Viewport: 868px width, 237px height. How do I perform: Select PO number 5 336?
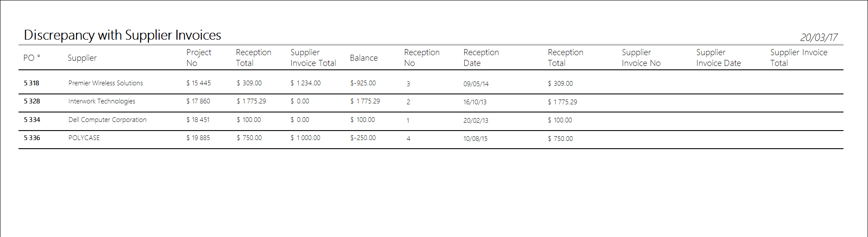tap(32, 138)
